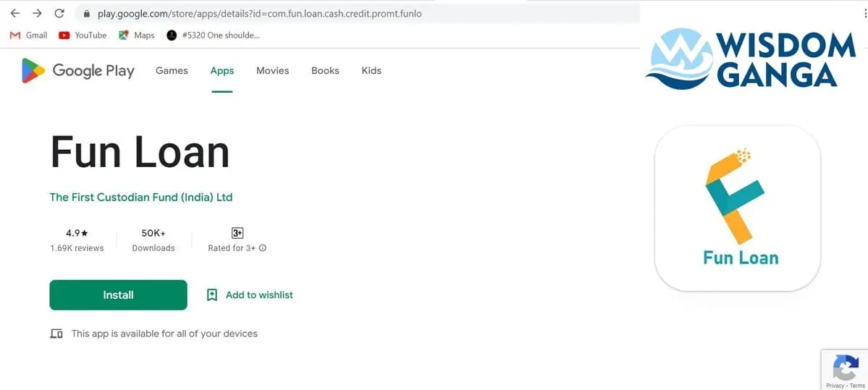The image size is (868, 390).
Task: Click the Google Play logo
Action: click(x=78, y=71)
